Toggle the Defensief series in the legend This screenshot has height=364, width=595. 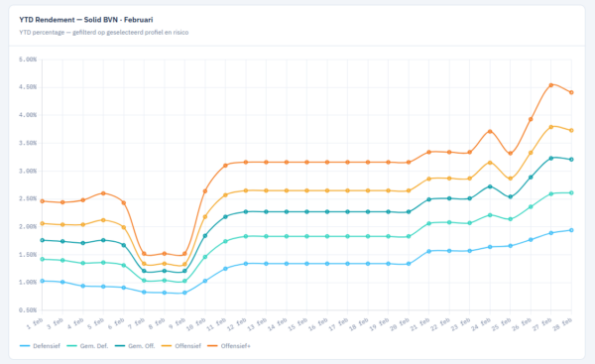point(40,346)
